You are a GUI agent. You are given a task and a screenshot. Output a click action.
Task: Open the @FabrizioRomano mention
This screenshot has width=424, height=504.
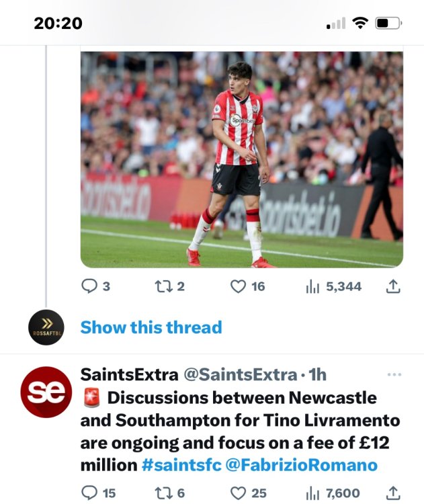(x=302, y=465)
